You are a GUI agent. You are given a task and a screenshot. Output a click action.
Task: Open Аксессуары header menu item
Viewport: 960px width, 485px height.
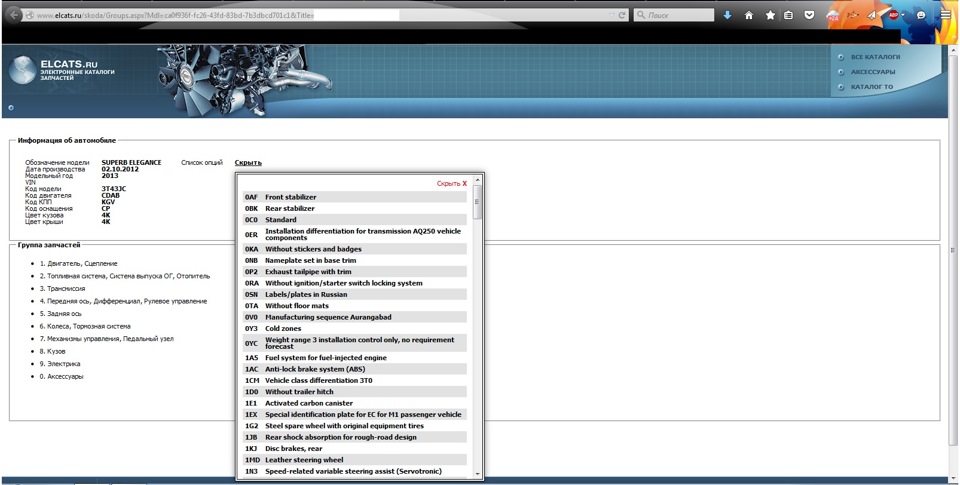click(x=872, y=72)
